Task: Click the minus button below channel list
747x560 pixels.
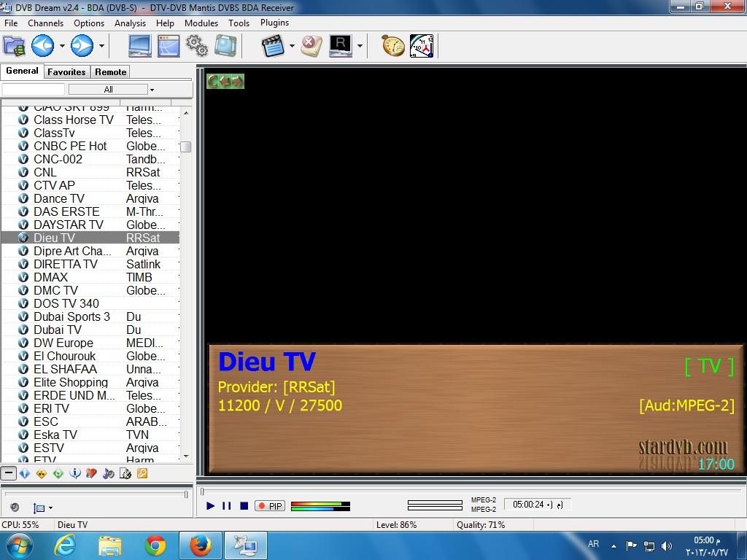Action: (8, 473)
